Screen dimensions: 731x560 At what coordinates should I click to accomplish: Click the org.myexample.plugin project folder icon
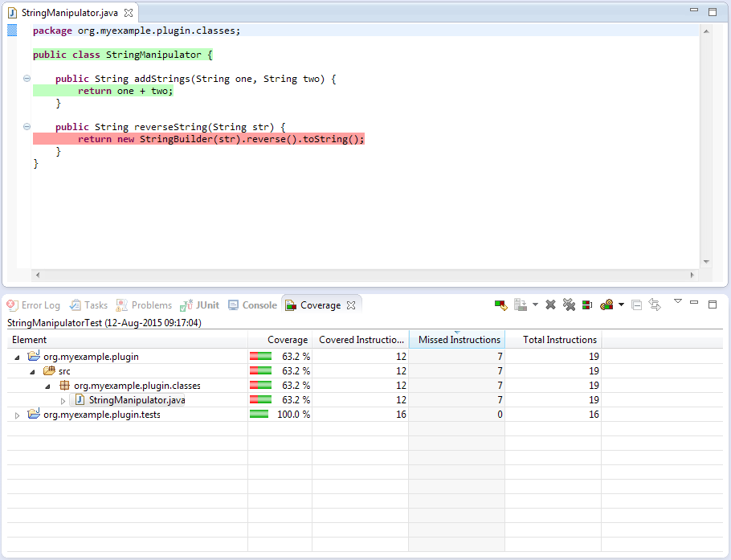pyautogui.click(x=34, y=356)
